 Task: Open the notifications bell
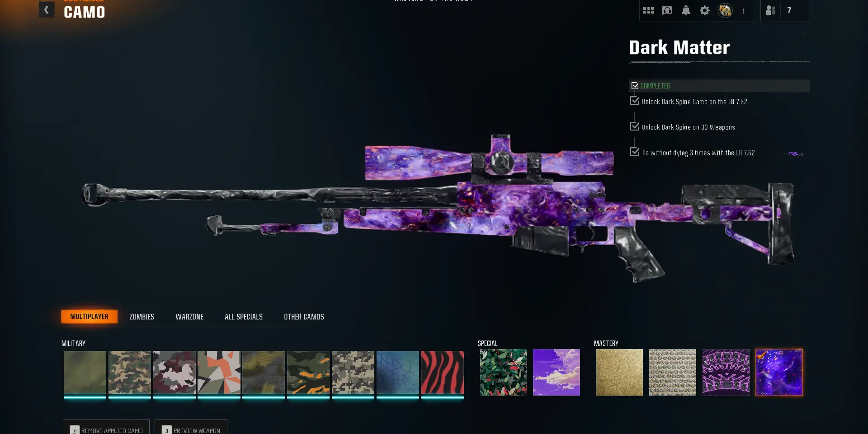point(686,10)
